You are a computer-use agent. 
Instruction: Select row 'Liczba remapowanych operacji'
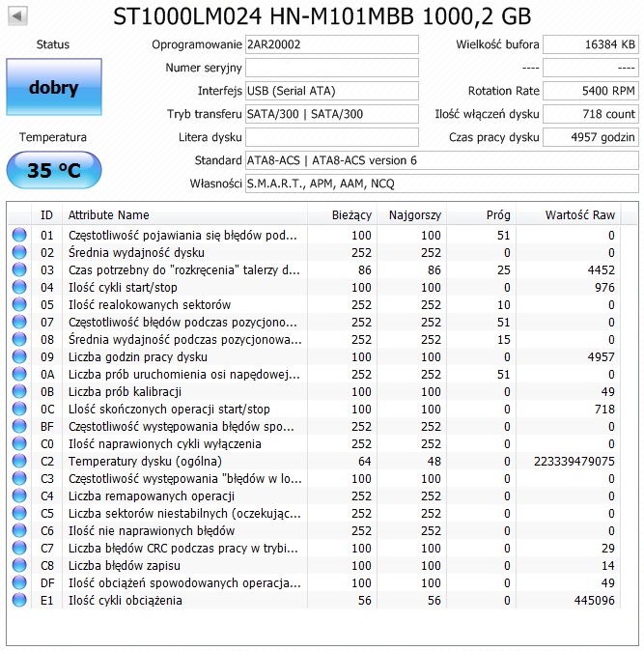pyautogui.click(x=314, y=496)
